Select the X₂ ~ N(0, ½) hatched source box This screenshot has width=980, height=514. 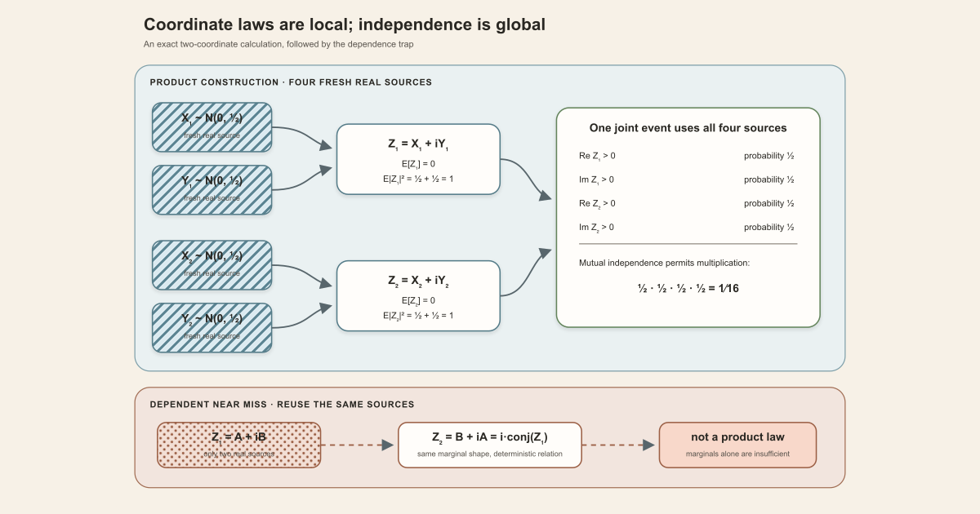(x=212, y=265)
